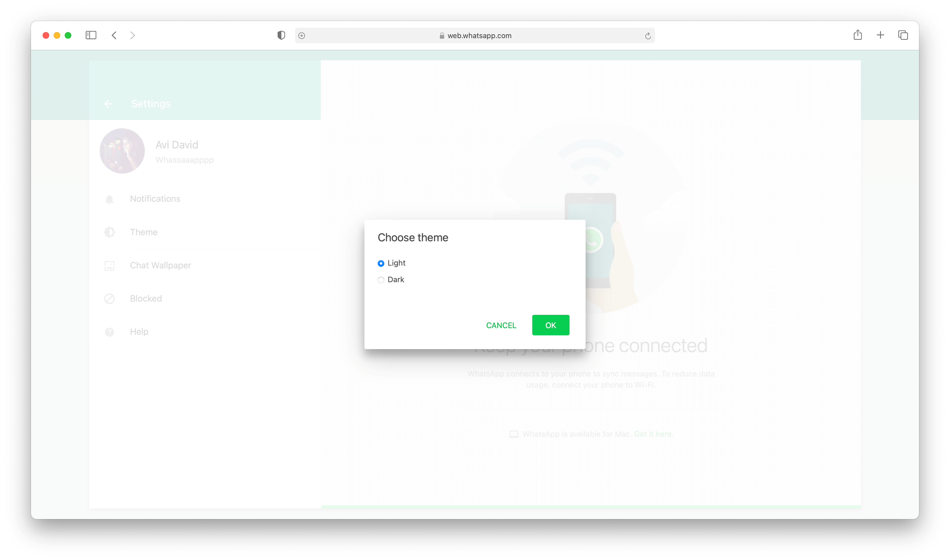Open the Notifications settings item
The width and height of the screenshot is (950, 560).
(205, 199)
